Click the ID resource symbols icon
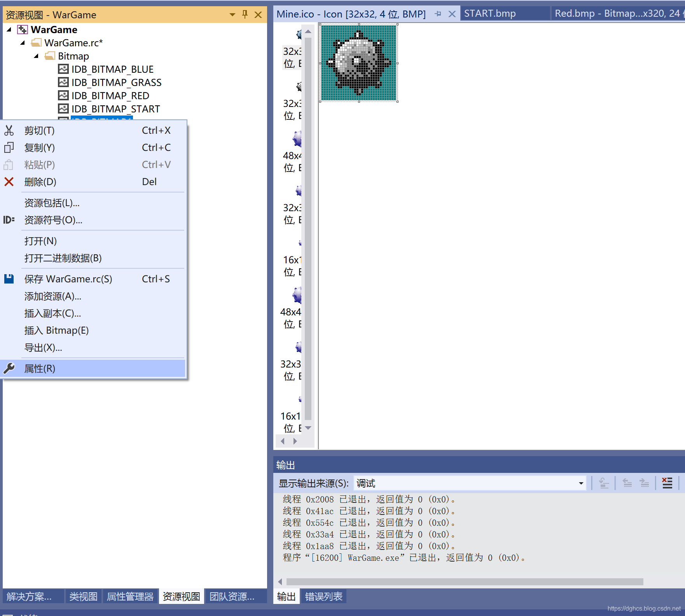The width and height of the screenshot is (685, 616). (x=9, y=220)
